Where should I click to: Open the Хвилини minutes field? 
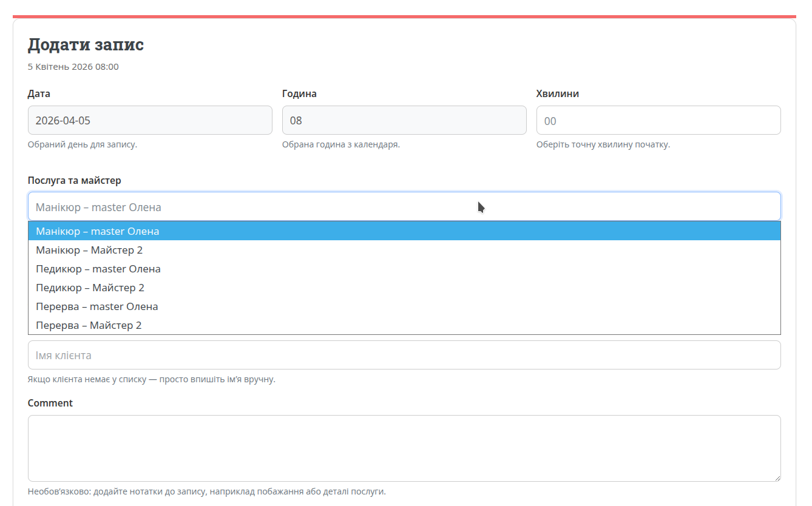coord(658,121)
